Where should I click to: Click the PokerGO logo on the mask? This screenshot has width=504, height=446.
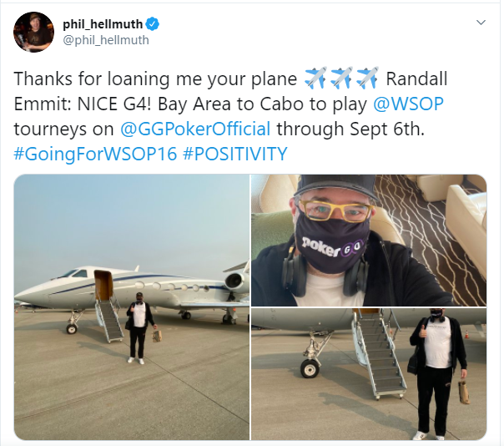[x=332, y=247]
